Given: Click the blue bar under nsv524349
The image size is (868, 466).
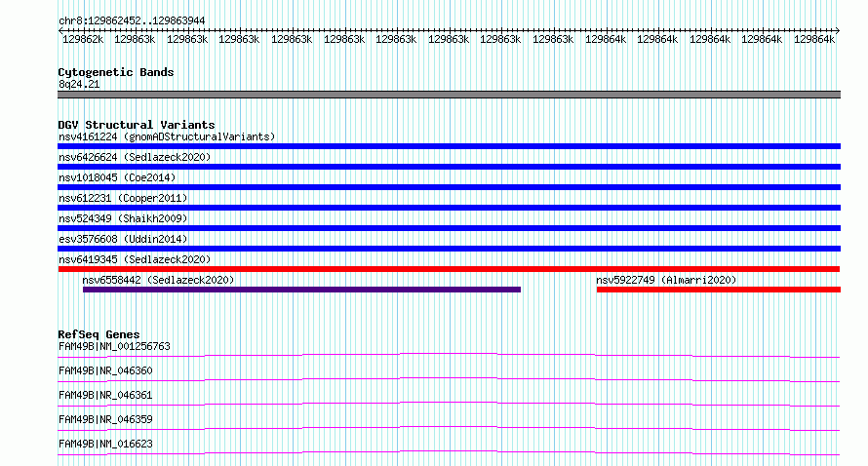Looking at the screenshot, I should click(449, 228).
